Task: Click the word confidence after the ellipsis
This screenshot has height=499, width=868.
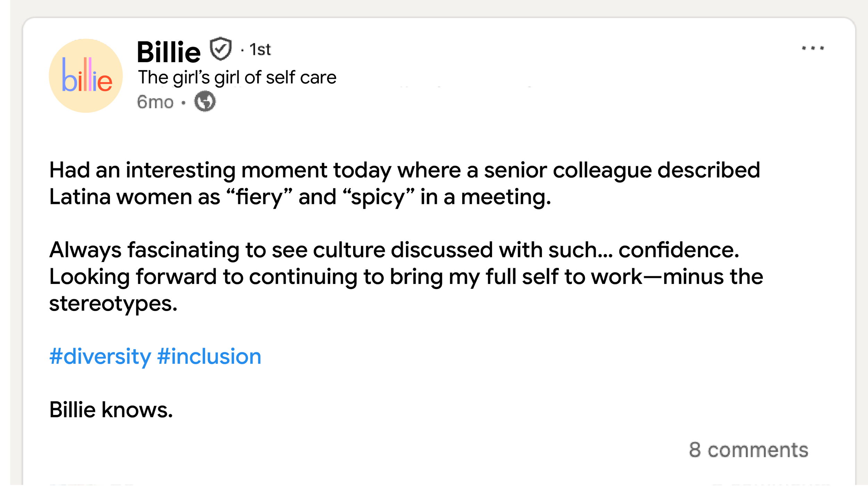Action: (x=678, y=250)
